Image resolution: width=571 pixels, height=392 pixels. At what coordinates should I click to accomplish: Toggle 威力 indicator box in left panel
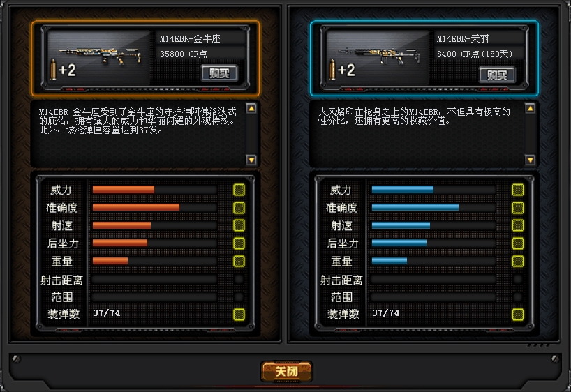pos(239,190)
